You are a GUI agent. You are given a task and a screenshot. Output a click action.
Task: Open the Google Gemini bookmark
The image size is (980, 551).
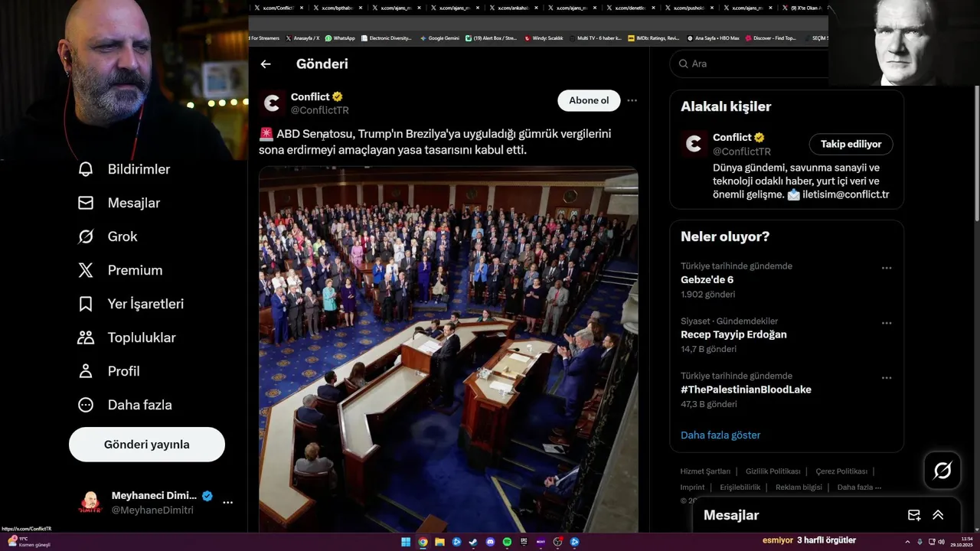coord(439,38)
